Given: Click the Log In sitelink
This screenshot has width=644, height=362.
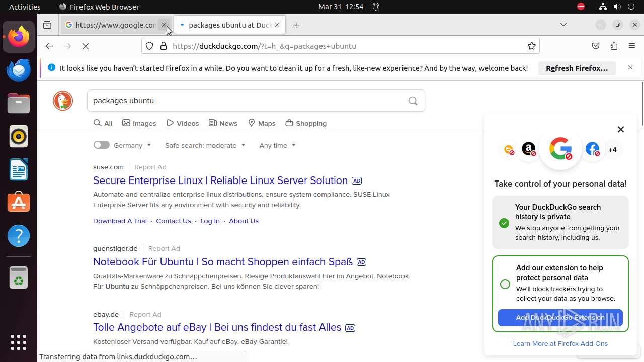Looking at the screenshot, I should pyautogui.click(x=210, y=221).
